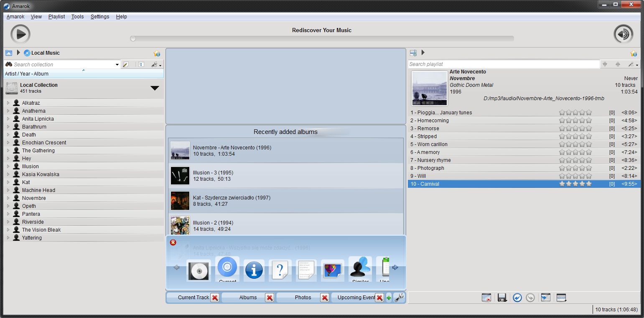644x318 pixels.
Task: Remove the Upcoming Events applet
Action: click(379, 298)
